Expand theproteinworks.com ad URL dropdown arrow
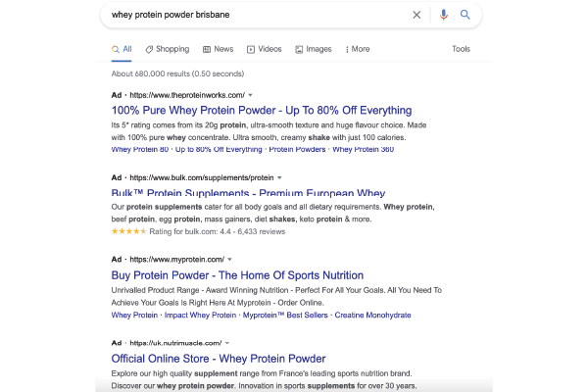Screen dimensions: 588x392 tap(251, 95)
